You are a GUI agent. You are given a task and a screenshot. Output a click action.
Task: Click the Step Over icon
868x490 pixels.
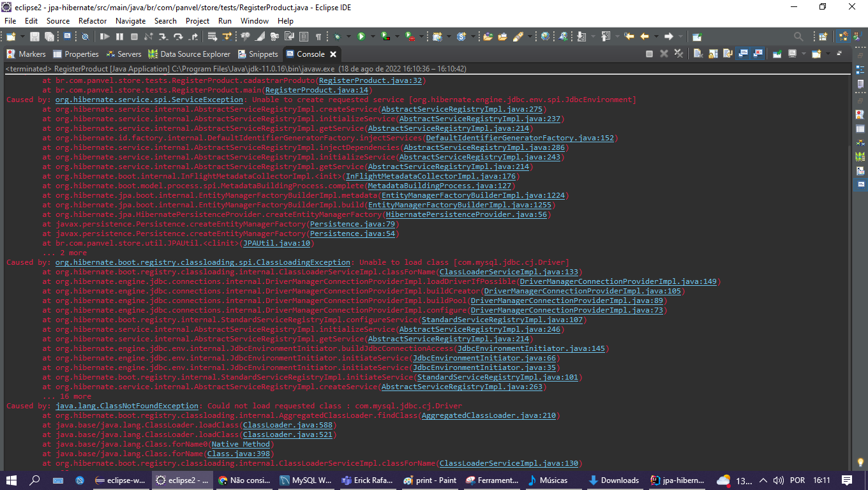coord(178,36)
